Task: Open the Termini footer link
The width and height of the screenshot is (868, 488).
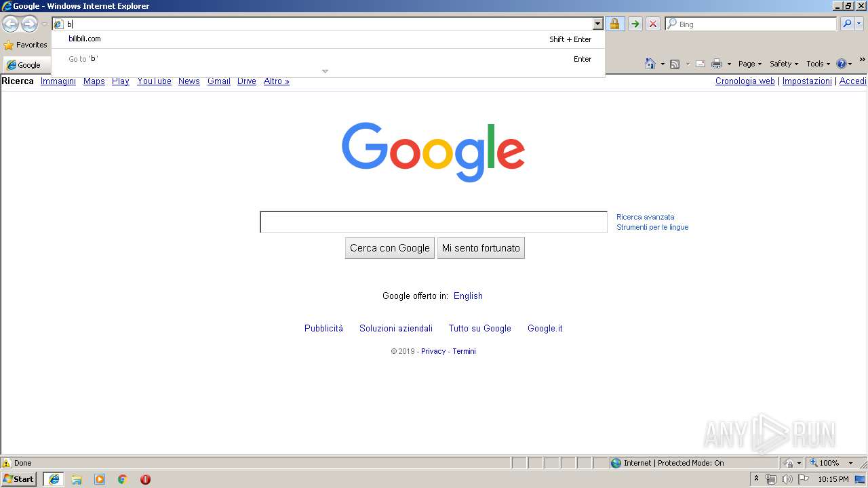Action: tap(465, 351)
